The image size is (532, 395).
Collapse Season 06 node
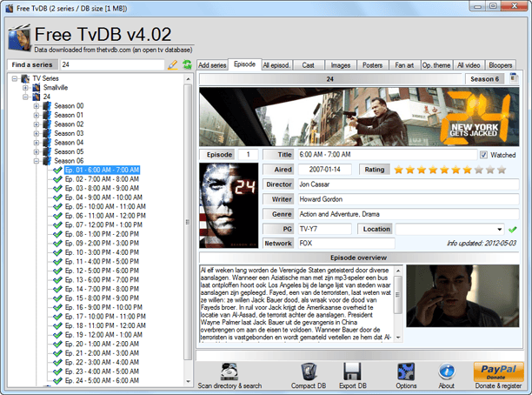click(37, 161)
